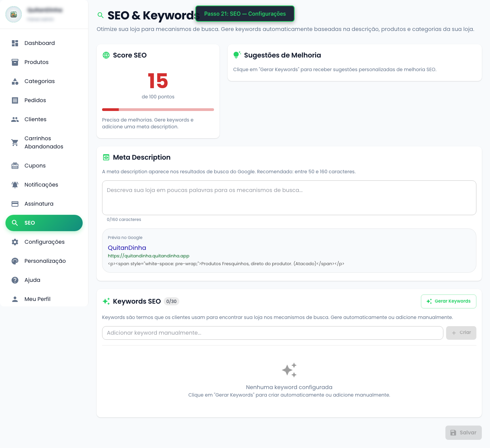The image size is (490, 448).
Task: Click the Clientes people icon
Action: pyautogui.click(x=15, y=119)
